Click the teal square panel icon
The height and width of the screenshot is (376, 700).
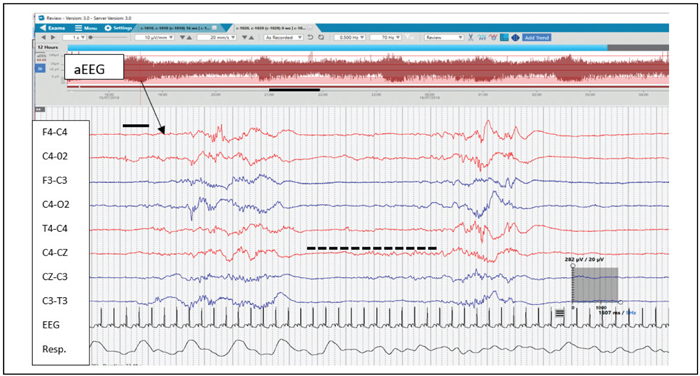tap(504, 38)
